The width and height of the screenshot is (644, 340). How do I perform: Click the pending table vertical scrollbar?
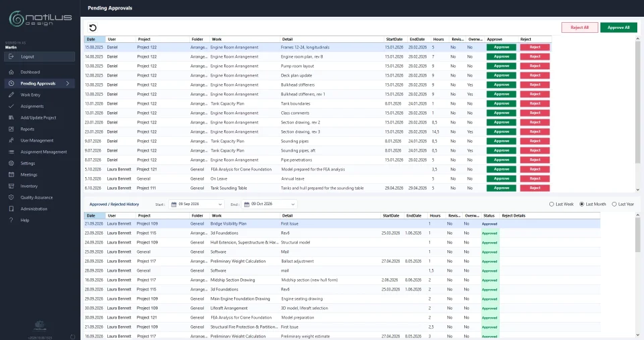pos(638,103)
